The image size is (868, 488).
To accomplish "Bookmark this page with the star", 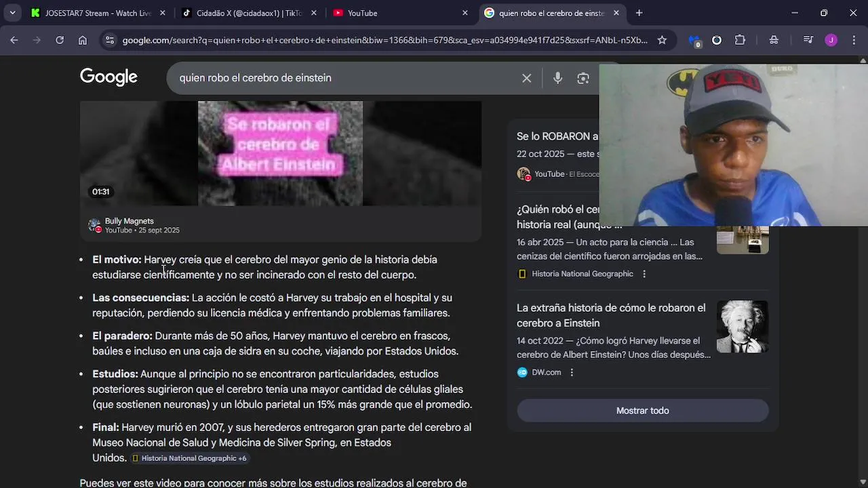I will tap(662, 40).
